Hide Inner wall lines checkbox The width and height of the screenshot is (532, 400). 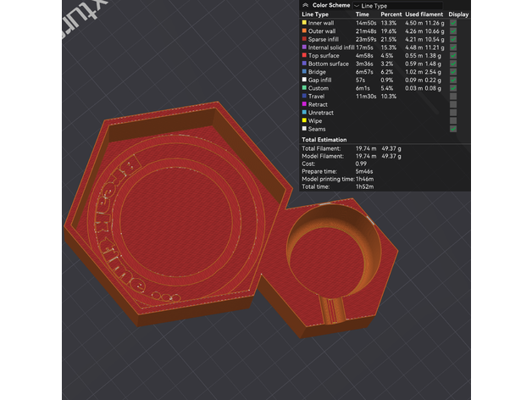[453, 24]
